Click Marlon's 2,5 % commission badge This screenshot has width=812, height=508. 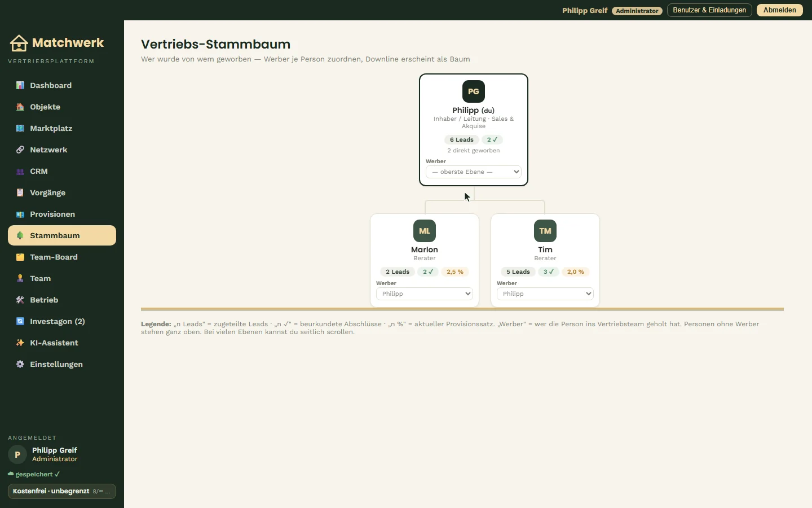tap(455, 271)
